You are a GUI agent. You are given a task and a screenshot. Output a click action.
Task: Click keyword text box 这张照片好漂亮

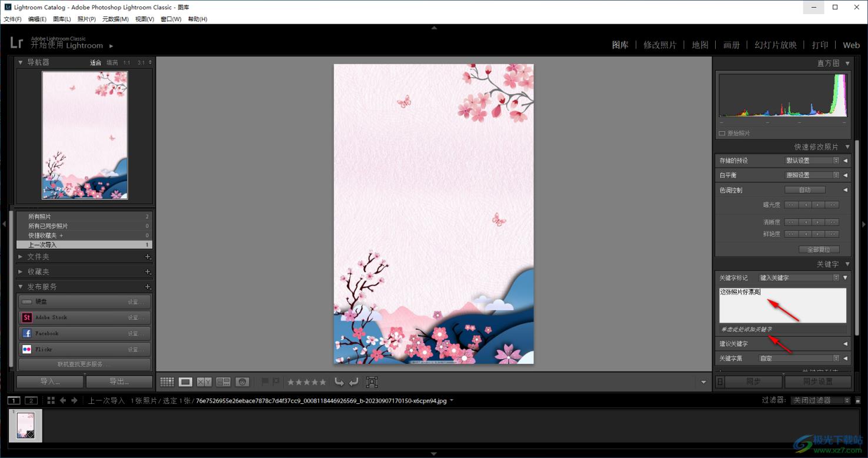(783, 305)
